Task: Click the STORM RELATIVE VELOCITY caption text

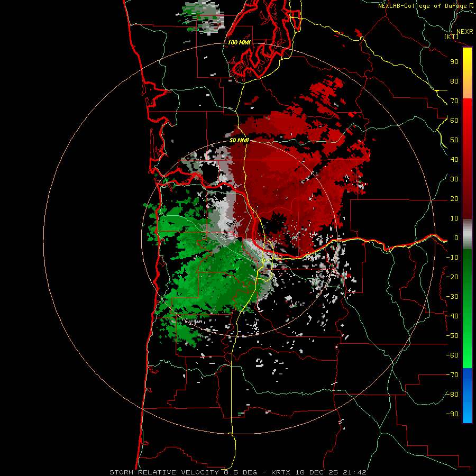Action: [164, 472]
